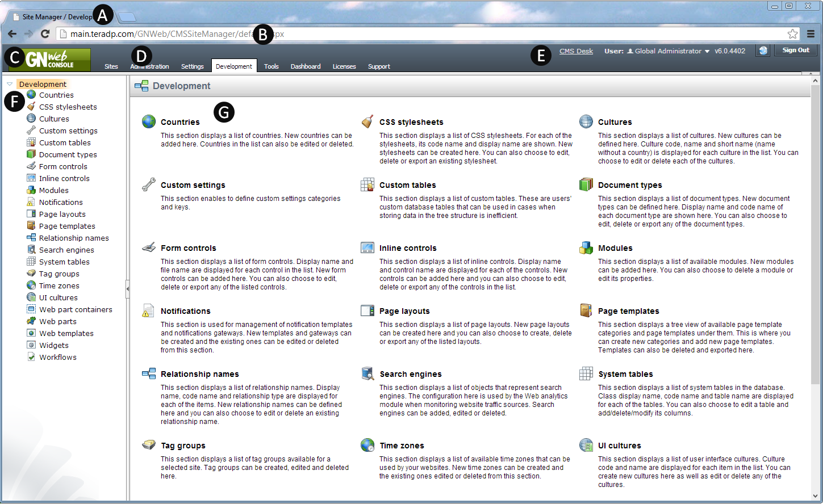Bookmark page with the star icon
This screenshot has height=504, width=823.
792,34
